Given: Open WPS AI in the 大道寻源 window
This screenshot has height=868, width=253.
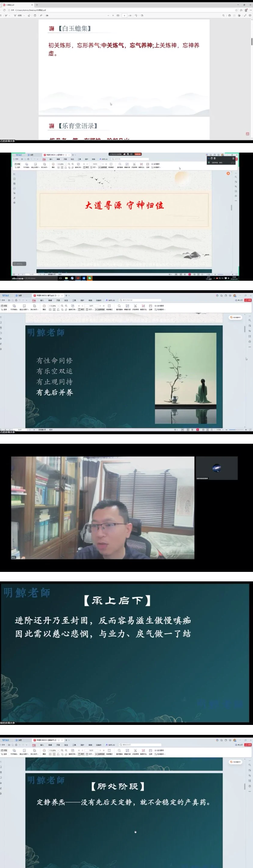Looking at the screenshot, I should click(x=104, y=159).
